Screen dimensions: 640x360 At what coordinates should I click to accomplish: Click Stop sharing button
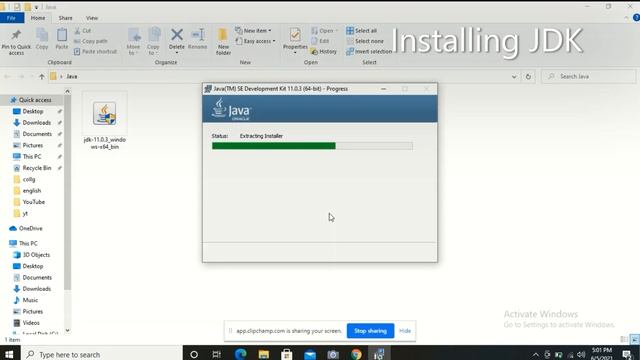[x=370, y=331]
